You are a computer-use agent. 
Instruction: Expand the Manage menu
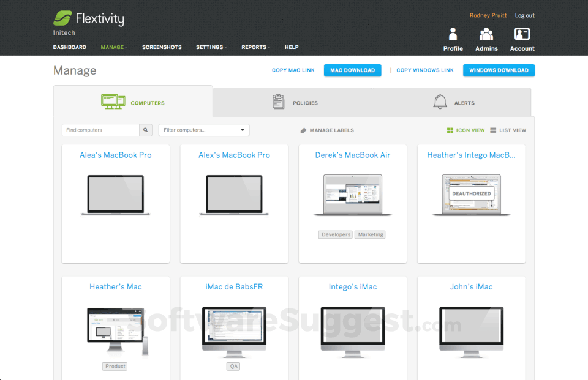(x=113, y=47)
